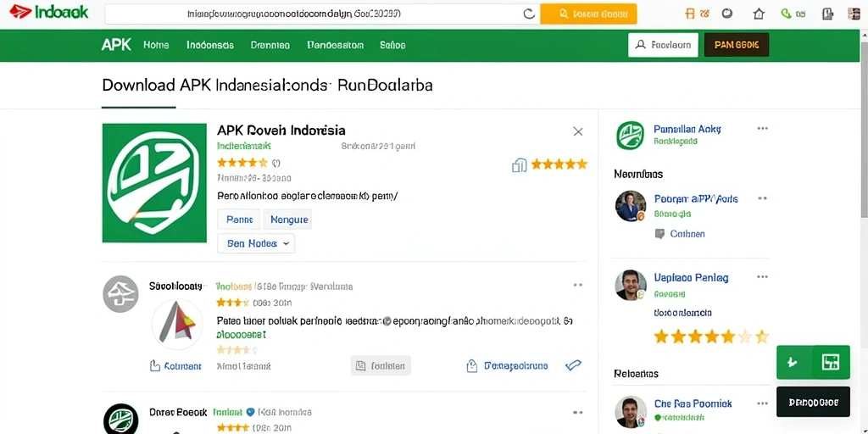Open the Sen Hodes dropdown
The height and width of the screenshot is (434, 868).
(x=256, y=243)
